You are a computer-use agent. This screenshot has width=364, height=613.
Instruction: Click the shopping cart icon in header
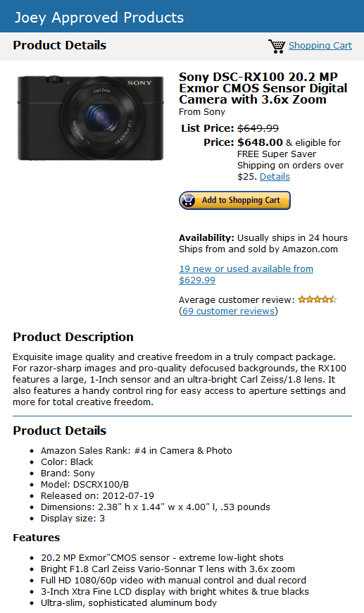pos(277,46)
